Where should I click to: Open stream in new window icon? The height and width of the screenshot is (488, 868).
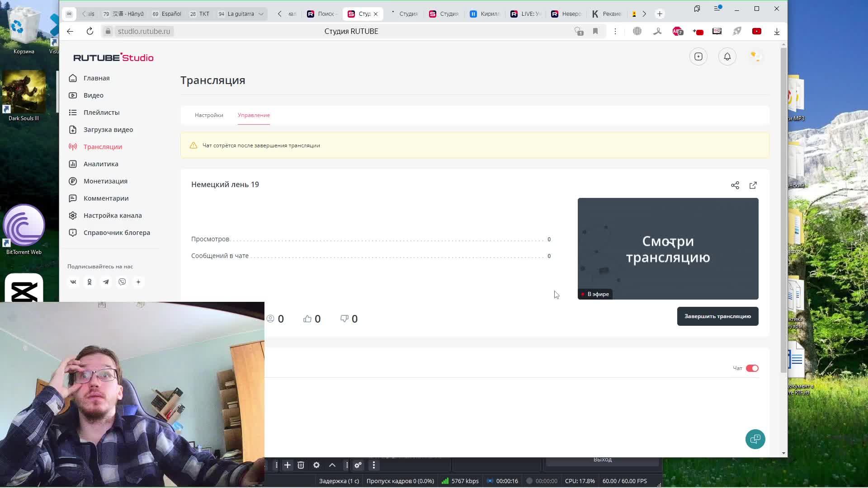753,185
